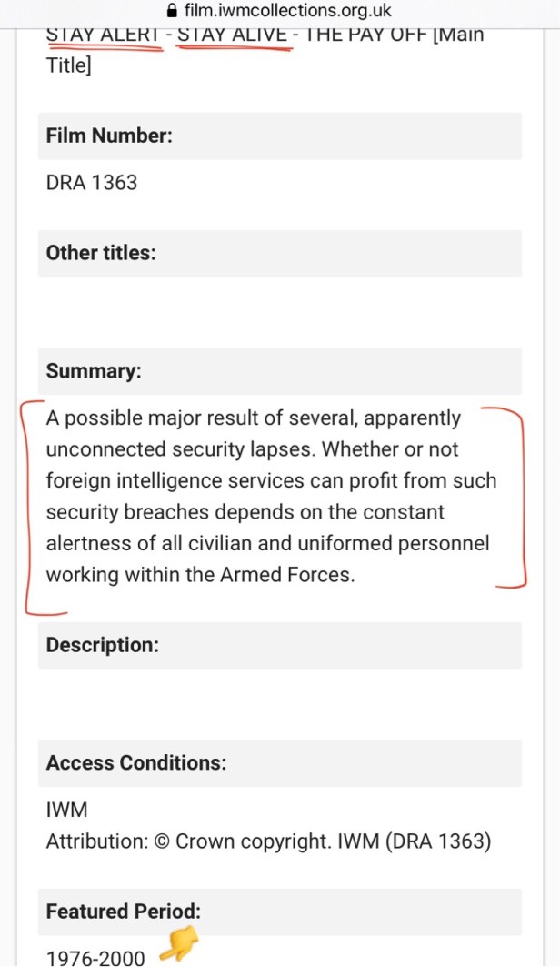The height and width of the screenshot is (967, 560).
Task: Click the Crown copyright attribution line
Action: 268,841
